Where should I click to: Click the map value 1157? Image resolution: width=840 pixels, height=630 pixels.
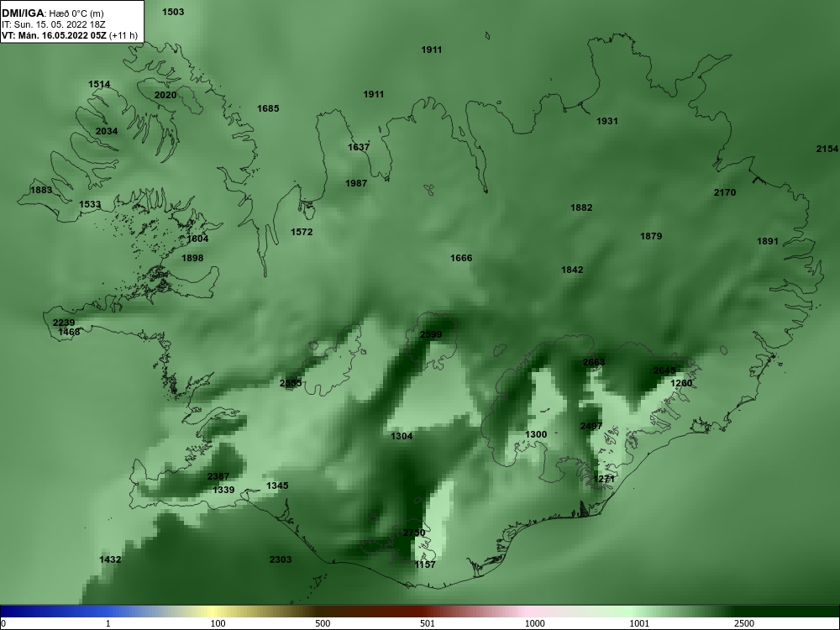[425, 564]
